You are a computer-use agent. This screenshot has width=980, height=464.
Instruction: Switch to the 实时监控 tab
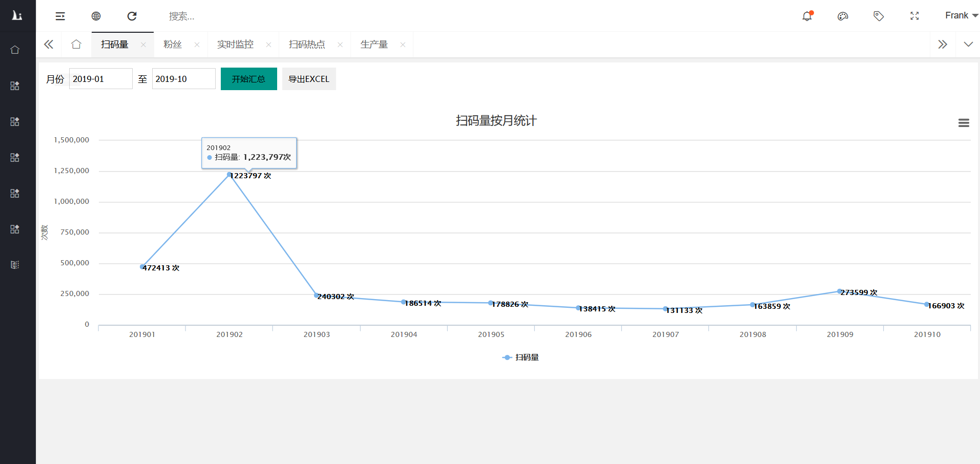tap(235, 45)
